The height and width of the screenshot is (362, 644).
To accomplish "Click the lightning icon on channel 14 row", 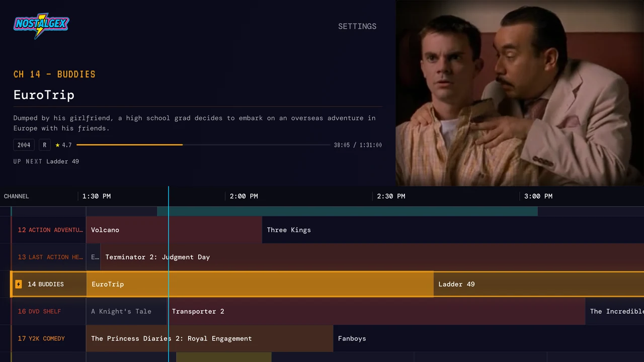I will 19,284.
